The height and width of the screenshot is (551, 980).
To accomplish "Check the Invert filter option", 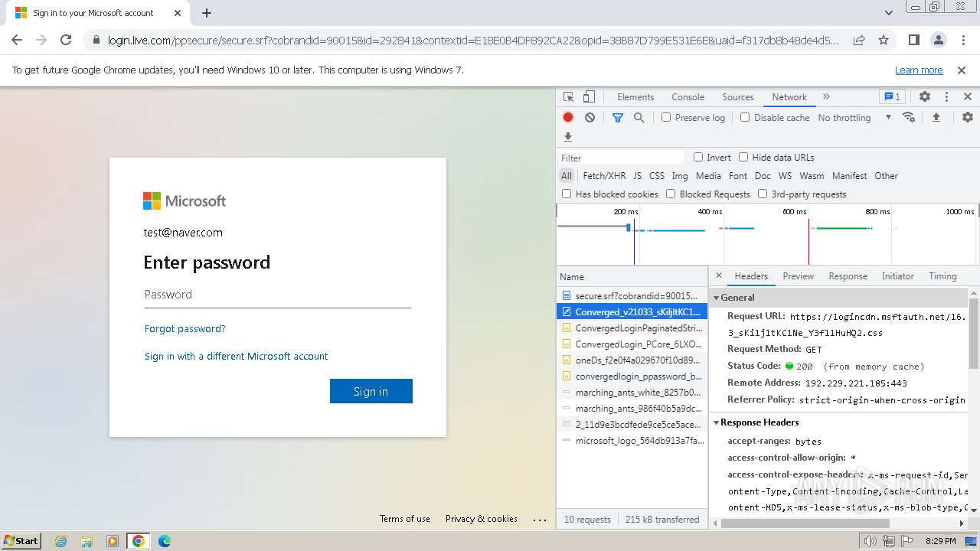I will 698,157.
